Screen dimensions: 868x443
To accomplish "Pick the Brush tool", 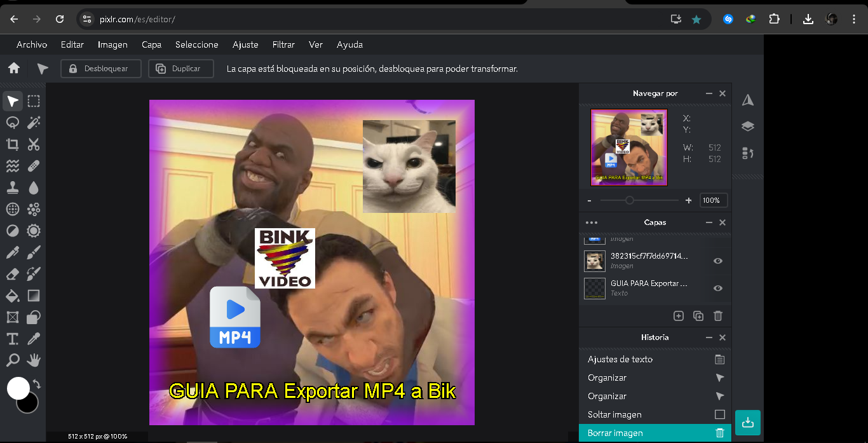I will point(34,252).
